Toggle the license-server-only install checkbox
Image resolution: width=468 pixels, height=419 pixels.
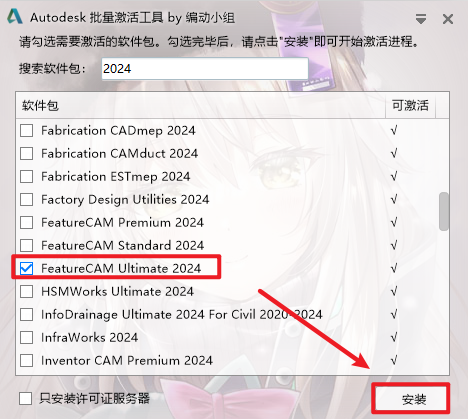(26, 398)
